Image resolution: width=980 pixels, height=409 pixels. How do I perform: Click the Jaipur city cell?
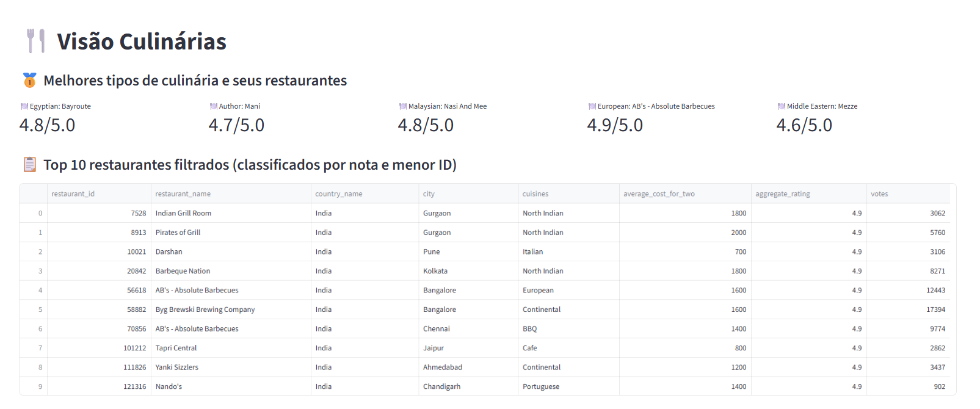coord(468,348)
